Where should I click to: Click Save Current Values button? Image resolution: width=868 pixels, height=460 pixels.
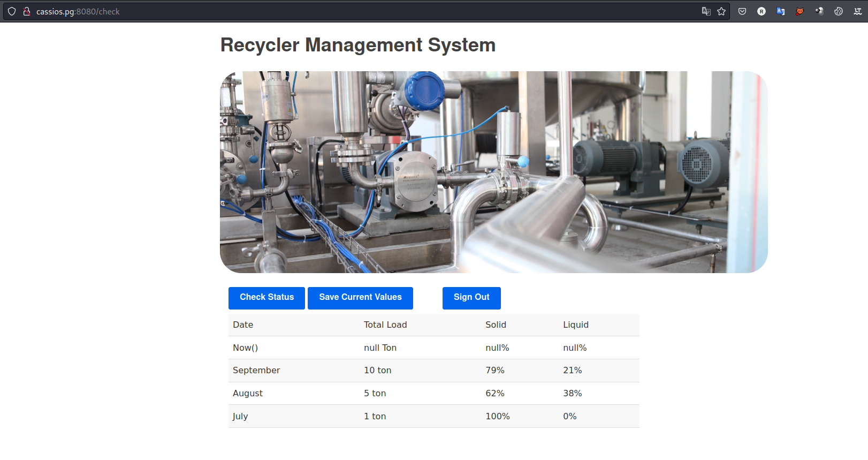click(x=360, y=298)
